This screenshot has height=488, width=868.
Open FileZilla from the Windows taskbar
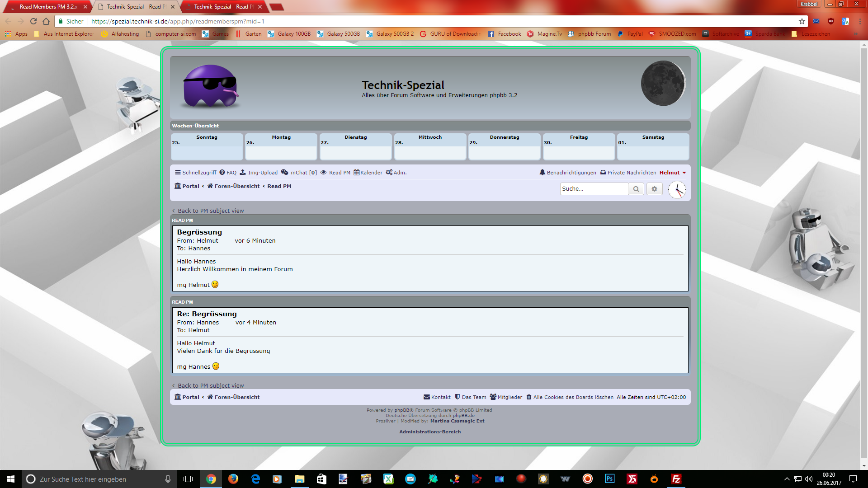[x=676, y=479]
